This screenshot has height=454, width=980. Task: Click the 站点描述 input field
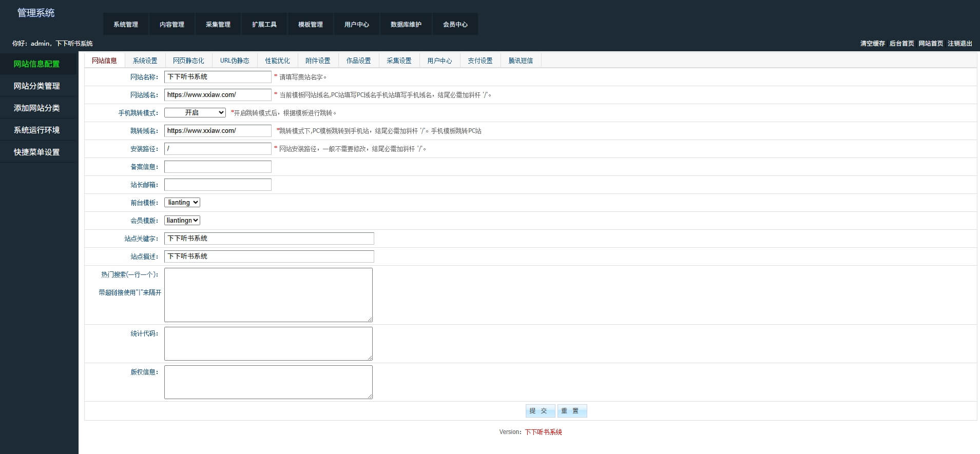click(x=269, y=256)
